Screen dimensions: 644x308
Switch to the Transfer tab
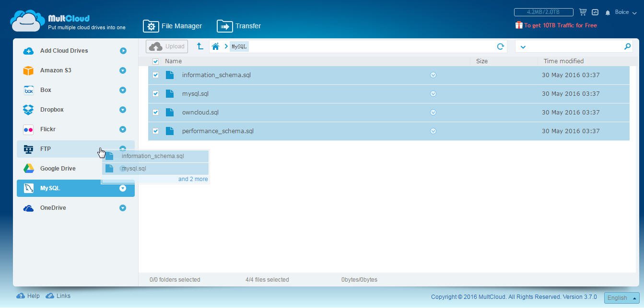(239, 26)
